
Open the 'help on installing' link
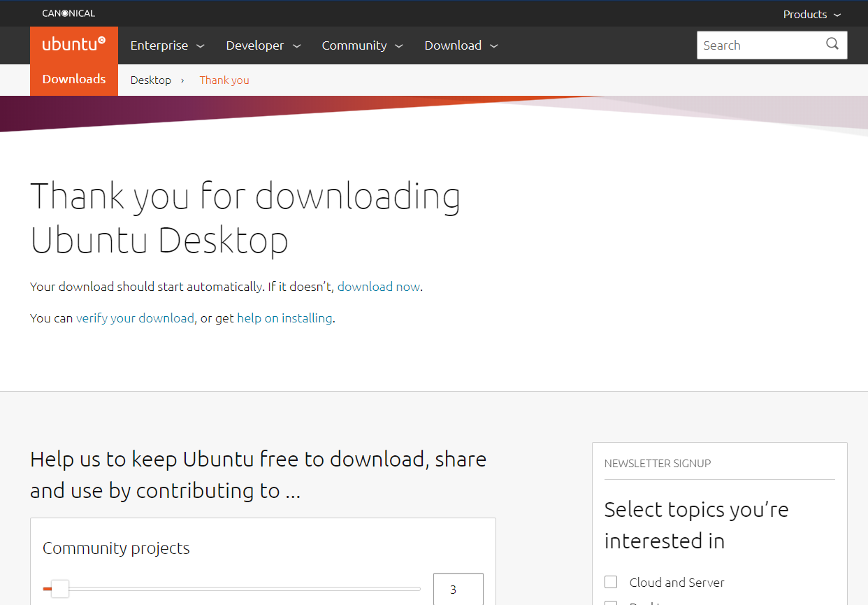(284, 318)
